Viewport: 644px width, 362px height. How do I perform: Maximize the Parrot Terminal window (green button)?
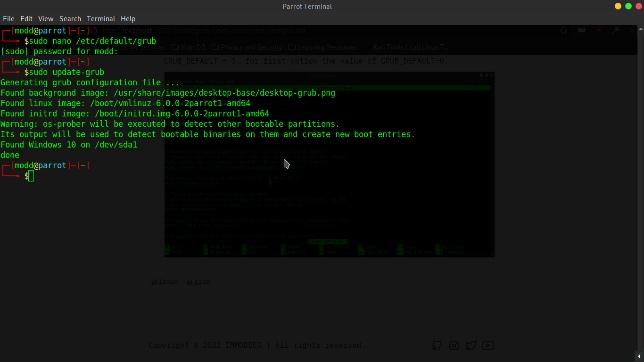[x=628, y=6]
